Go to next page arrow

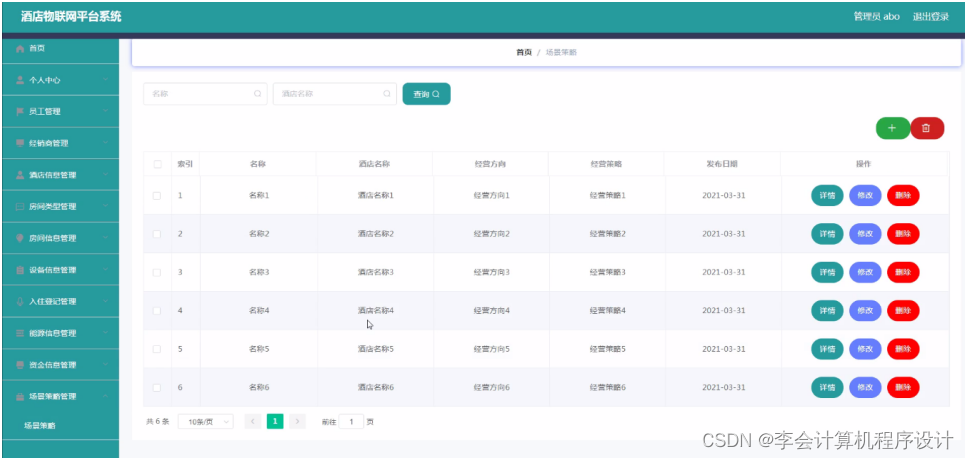click(x=297, y=421)
